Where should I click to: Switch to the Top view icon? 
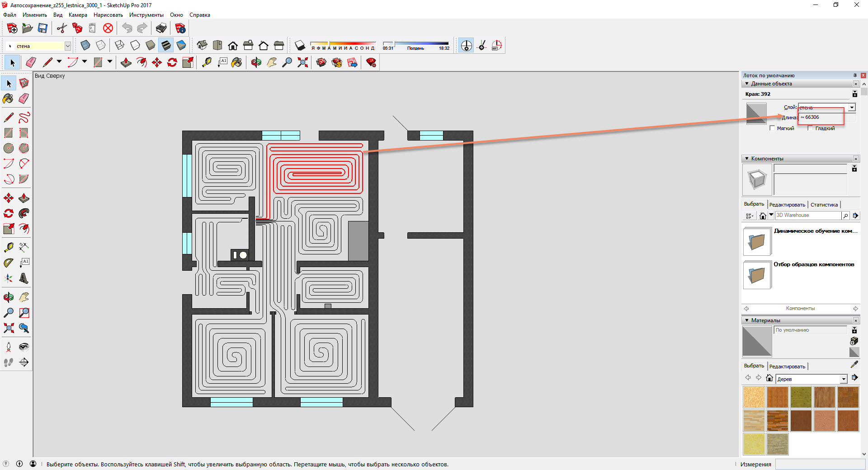tap(217, 46)
